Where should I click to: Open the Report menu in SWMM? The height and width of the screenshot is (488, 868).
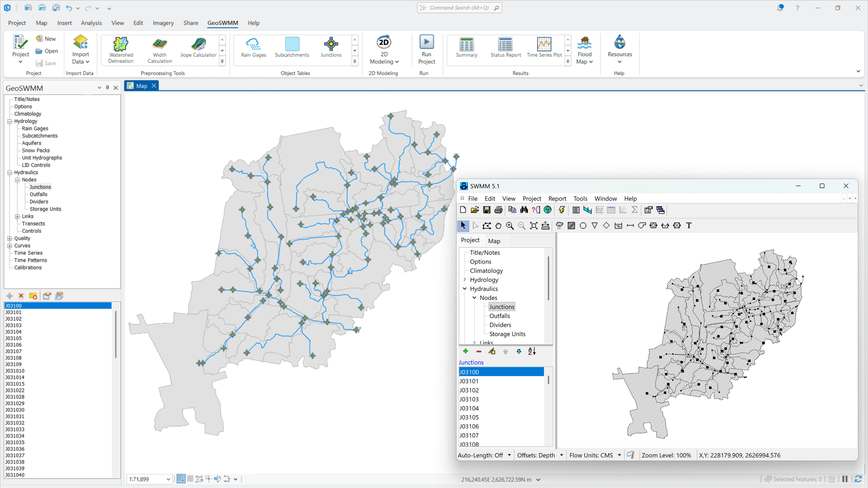coord(557,199)
